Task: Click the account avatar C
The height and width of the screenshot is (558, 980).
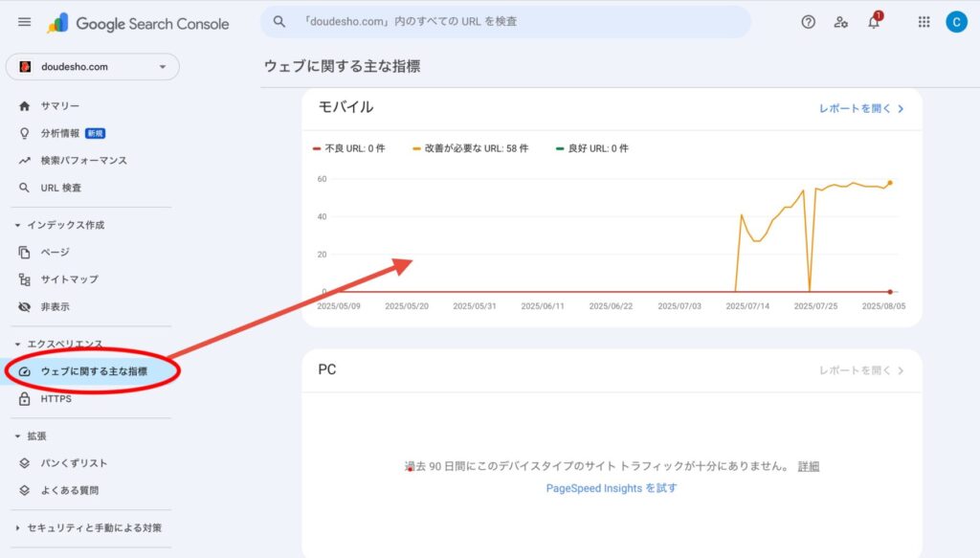Action: (x=956, y=22)
